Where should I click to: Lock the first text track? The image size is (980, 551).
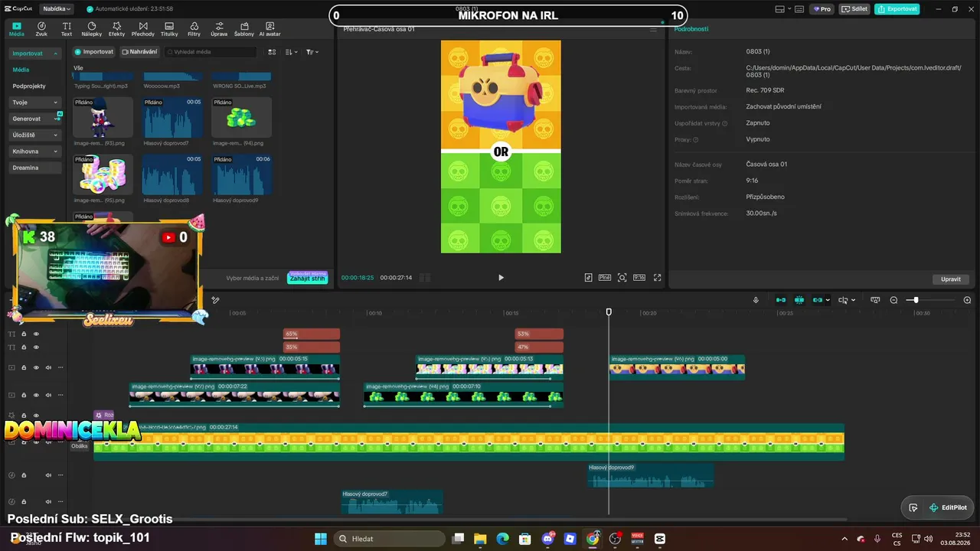[24, 334]
